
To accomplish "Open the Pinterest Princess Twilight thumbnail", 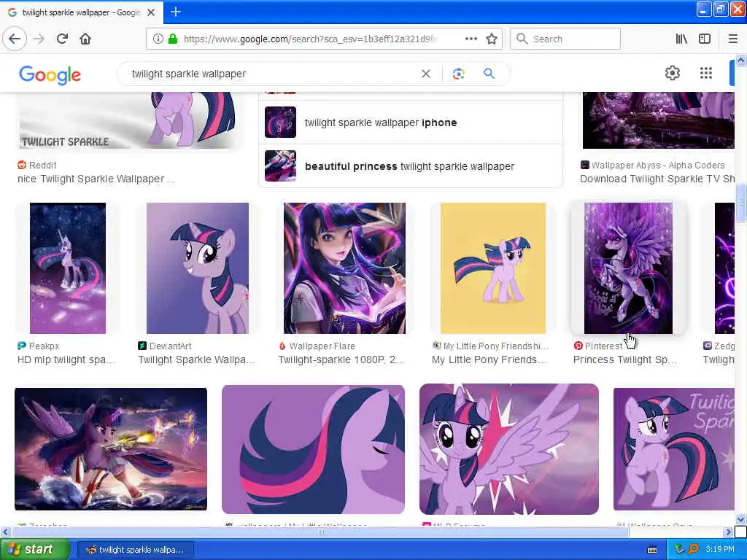I will pyautogui.click(x=628, y=268).
